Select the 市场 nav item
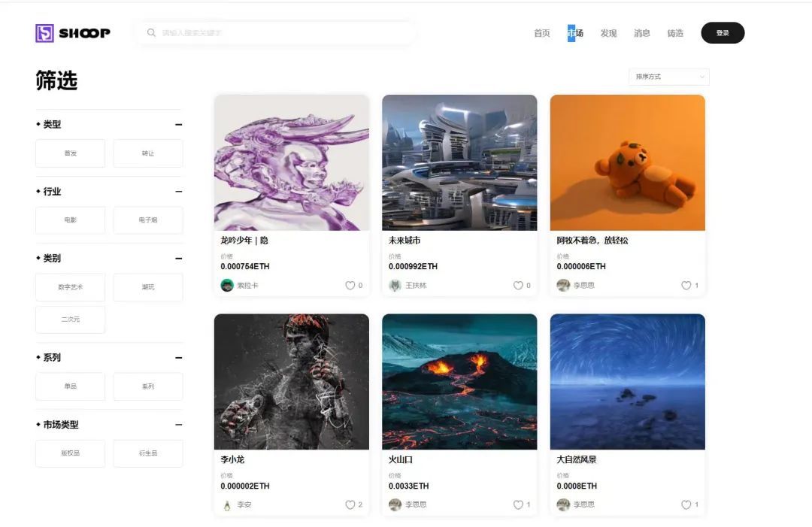812x527 pixels. [x=575, y=33]
